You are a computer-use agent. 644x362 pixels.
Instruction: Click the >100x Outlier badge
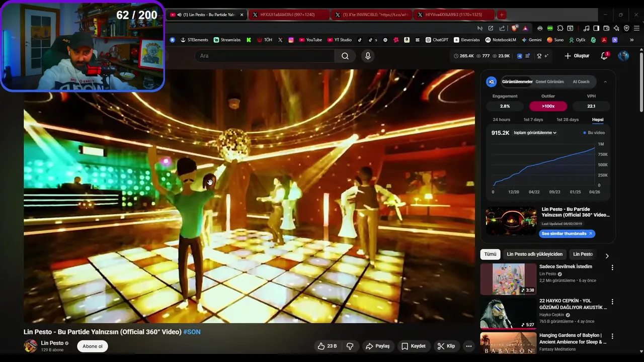tap(548, 106)
